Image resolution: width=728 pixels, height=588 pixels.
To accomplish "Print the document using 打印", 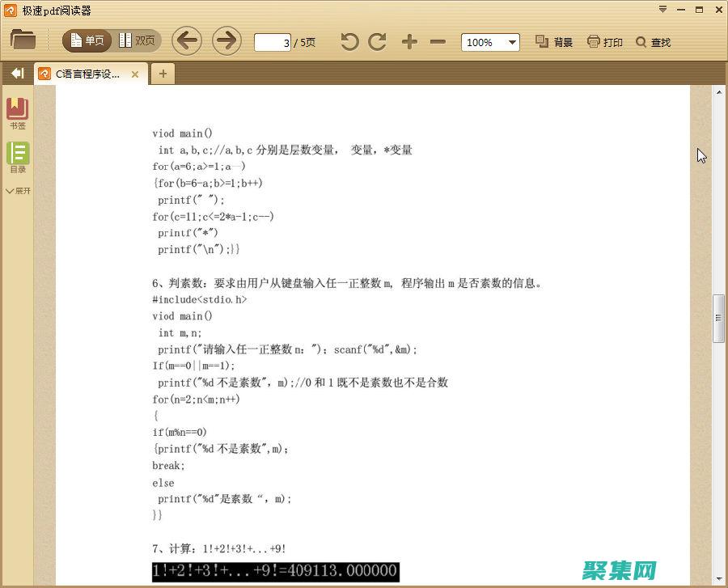I will click(x=604, y=41).
